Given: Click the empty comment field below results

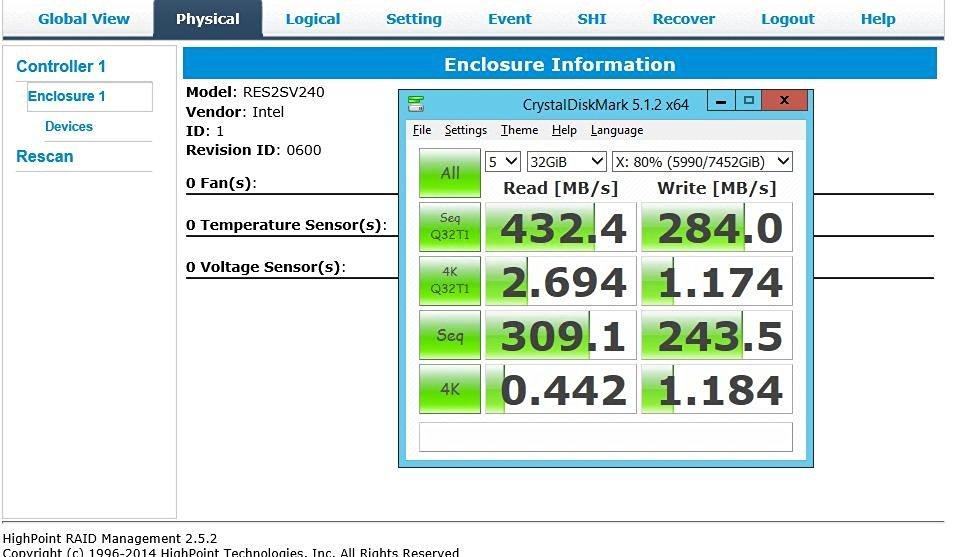Looking at the screenshot, I should click(x=605, y=437).
